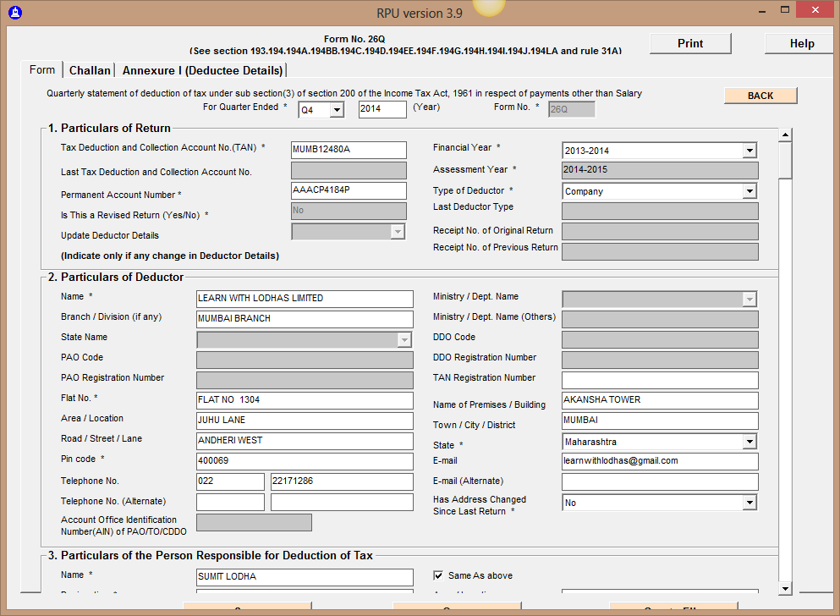This screenshot has height=616, width=840.
Task: Switch to the Challan tab
Action: click(90, 70)
